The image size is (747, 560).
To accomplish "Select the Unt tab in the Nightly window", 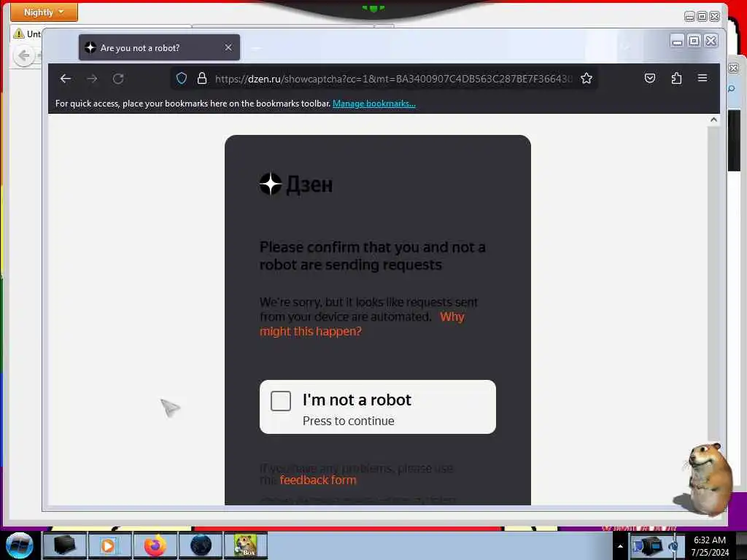I will tap(28, 34).
